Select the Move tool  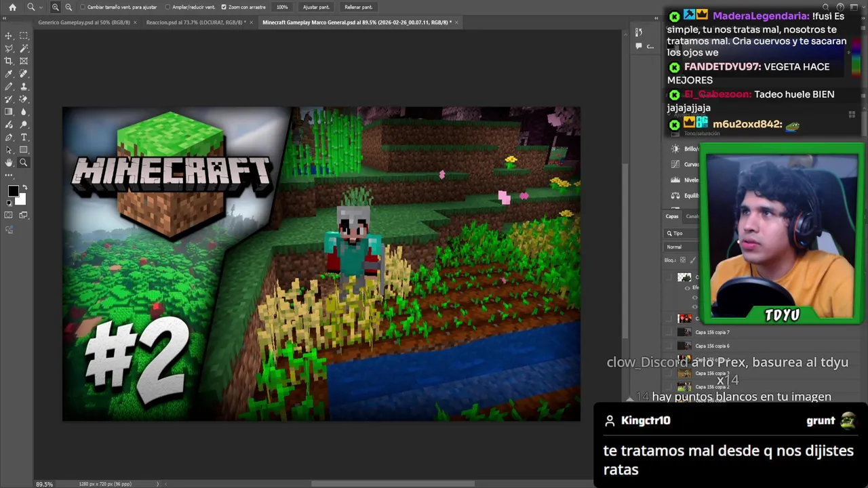click(9, 36)
